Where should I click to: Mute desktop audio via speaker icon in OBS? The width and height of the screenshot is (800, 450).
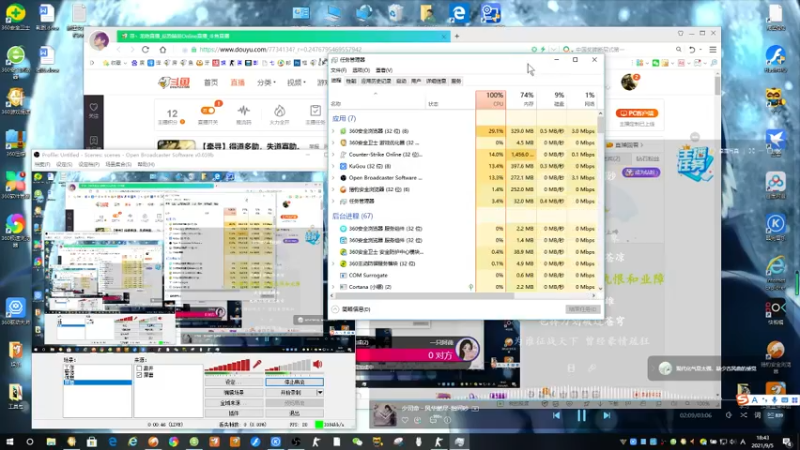coord(317,364)
